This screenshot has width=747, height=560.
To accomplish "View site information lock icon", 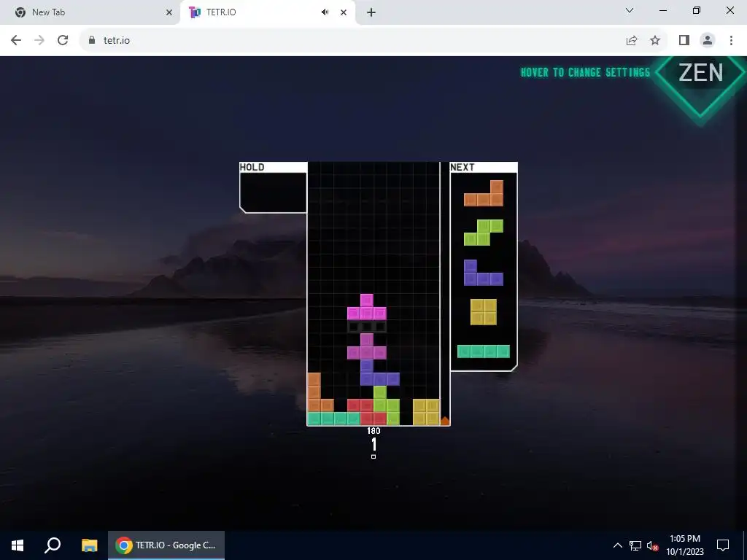I will pyautogui.click(x=92, y=40).
